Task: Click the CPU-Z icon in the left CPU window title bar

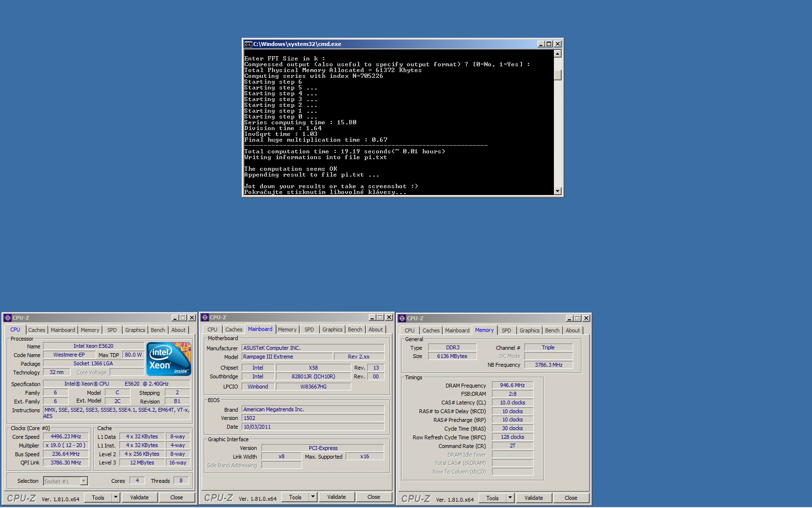Action: [8, 318]
